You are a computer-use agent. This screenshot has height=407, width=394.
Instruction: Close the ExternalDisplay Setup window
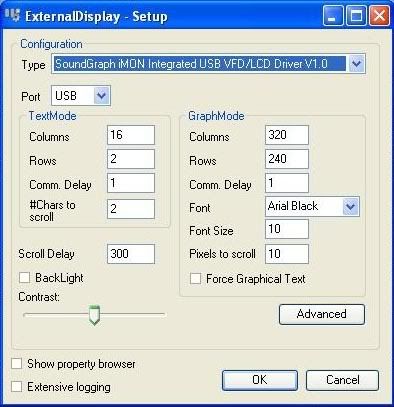[x=379, y=16]
